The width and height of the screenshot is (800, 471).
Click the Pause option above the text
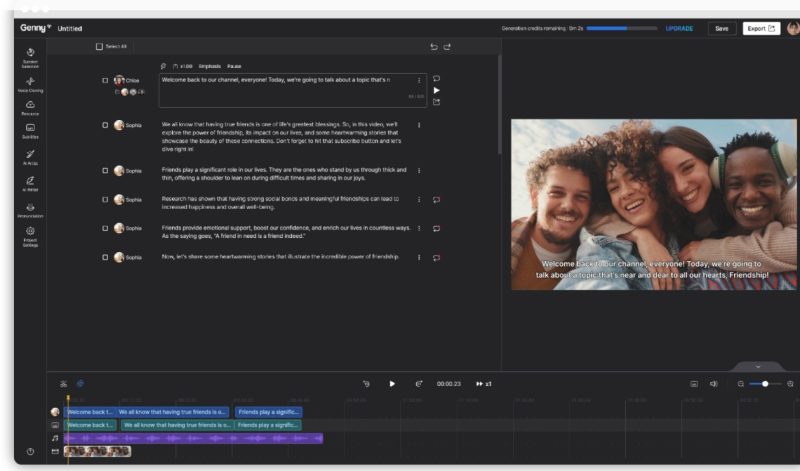tap(234, 66)
